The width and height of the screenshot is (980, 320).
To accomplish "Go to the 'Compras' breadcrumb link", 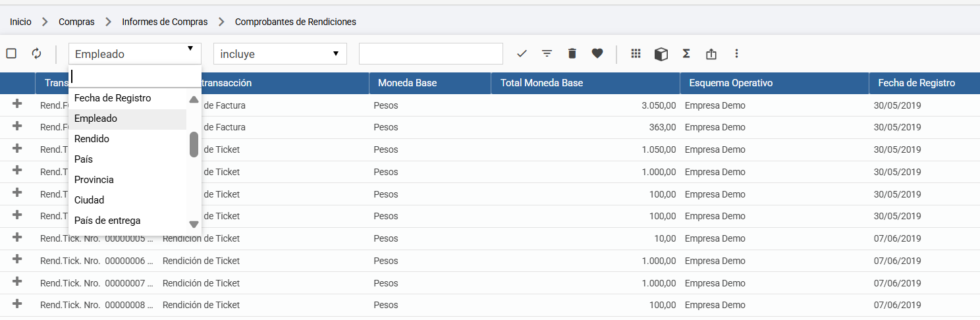I will (x=76, y=22).
